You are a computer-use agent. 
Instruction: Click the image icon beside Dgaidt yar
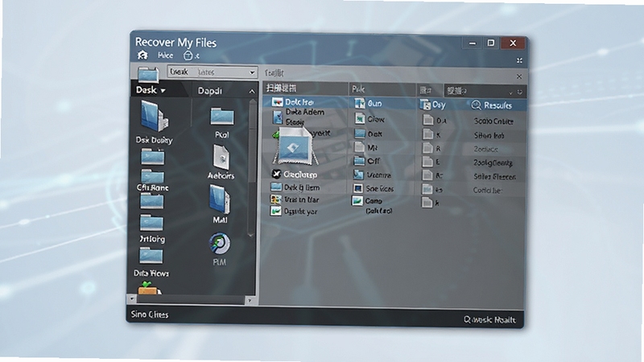(x=275, y=212)
